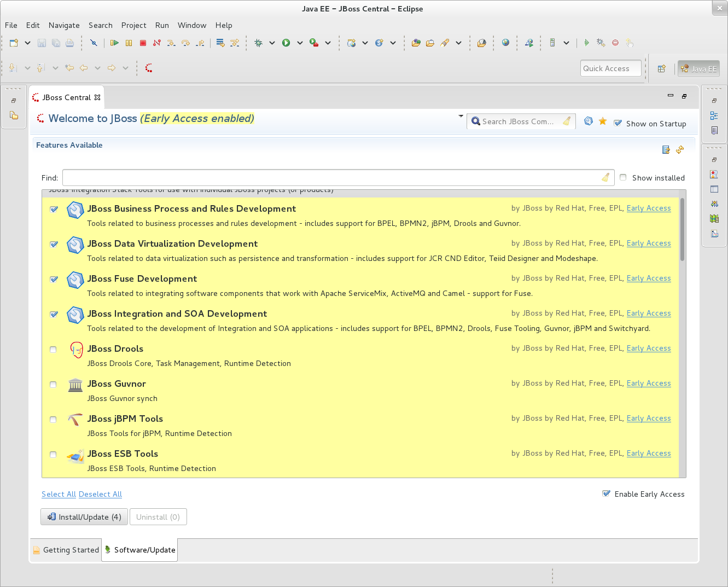Click the Step Over icon
The width and height of the screenshot is (728, 587).
(x=186, y=43)
